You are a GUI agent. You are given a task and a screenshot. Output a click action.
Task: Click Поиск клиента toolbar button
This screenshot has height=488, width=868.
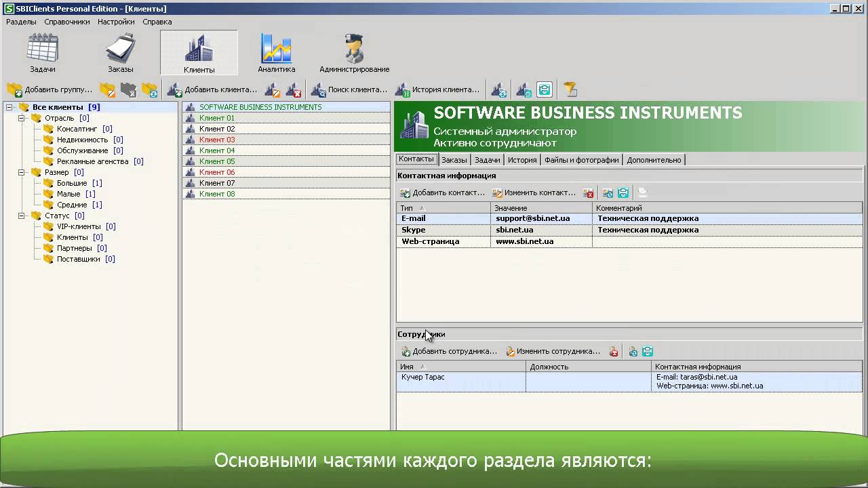349,89
